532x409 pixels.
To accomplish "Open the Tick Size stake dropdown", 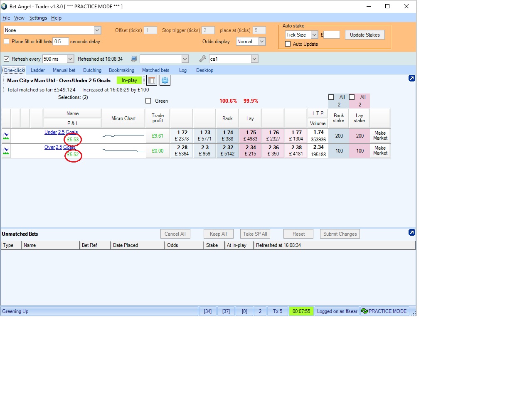I will pos(315,35).
